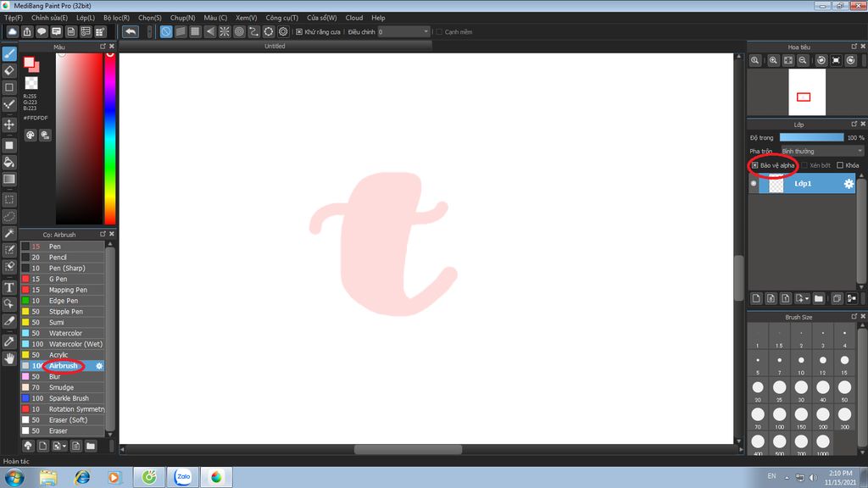Open Zalo from the taskbar
Viewport: 868px width, 488px height.
coord(183,477)
